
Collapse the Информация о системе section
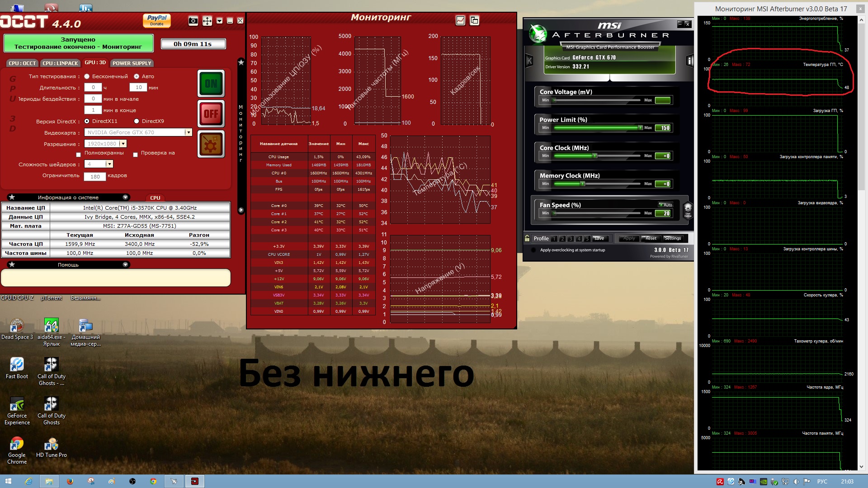[125, 197]
